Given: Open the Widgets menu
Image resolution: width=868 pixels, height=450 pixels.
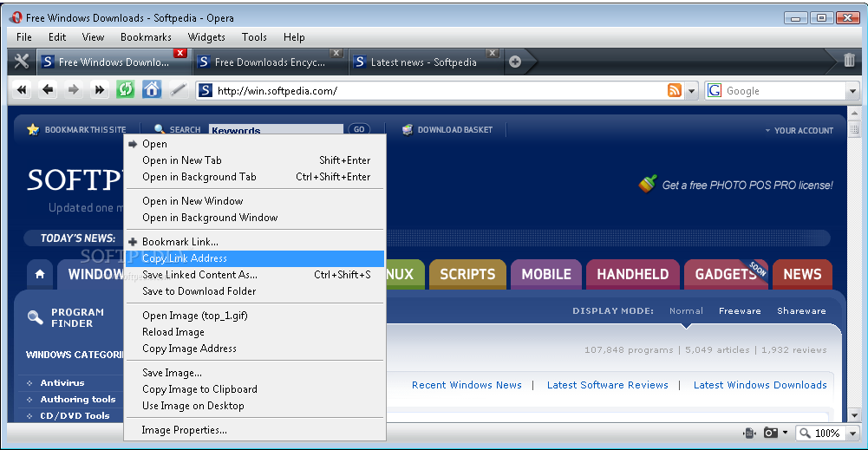Looking at the screenshot, I should 206,37.
